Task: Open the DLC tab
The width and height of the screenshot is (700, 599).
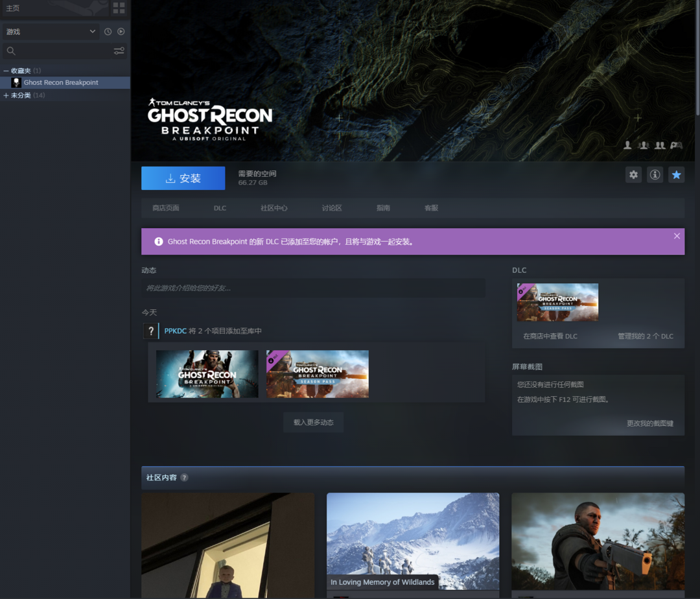Action: pos(220,208)
